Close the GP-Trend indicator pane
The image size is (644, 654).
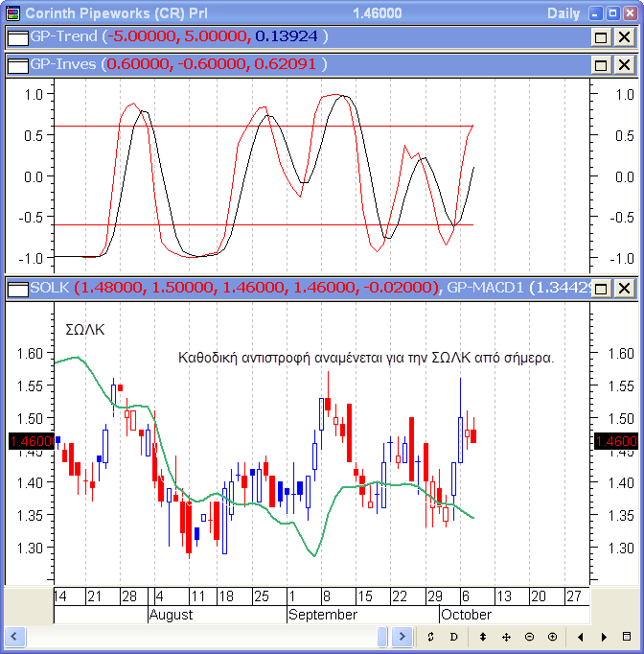(x=624, y=37)
